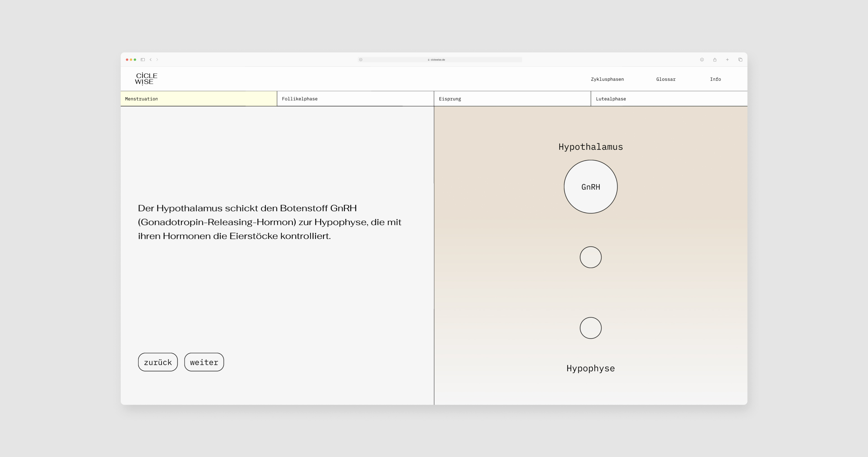Image resolution: width=868 pixels, height=457 pixels.
Task: Go back with browser arrow
Action: coord(151,60)
